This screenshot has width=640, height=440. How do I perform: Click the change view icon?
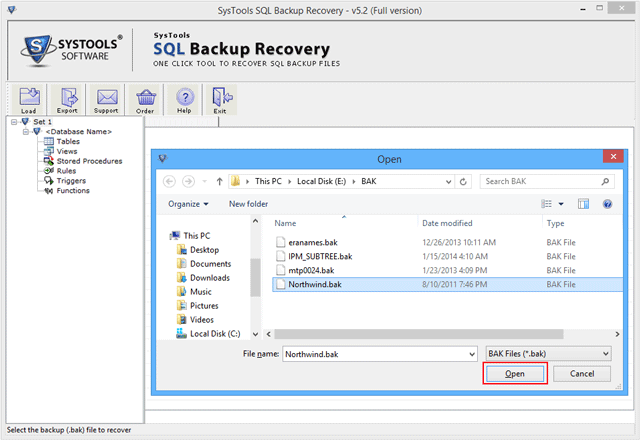coord(546,204)
